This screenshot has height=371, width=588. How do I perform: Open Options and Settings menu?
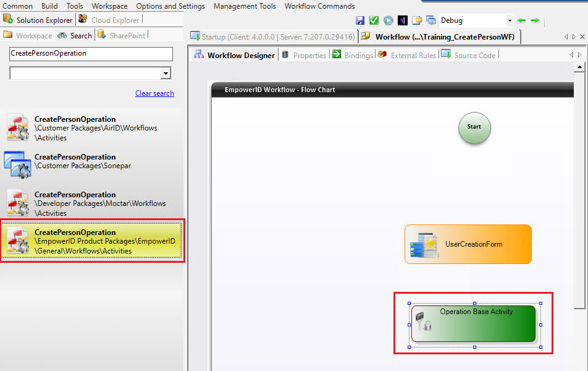(x=170, y=6)
